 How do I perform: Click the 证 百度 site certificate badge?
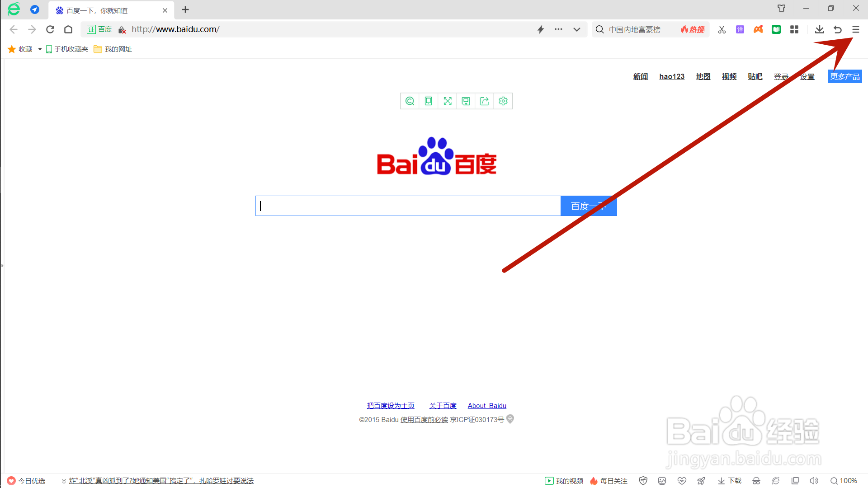click(x=99, y=29)
